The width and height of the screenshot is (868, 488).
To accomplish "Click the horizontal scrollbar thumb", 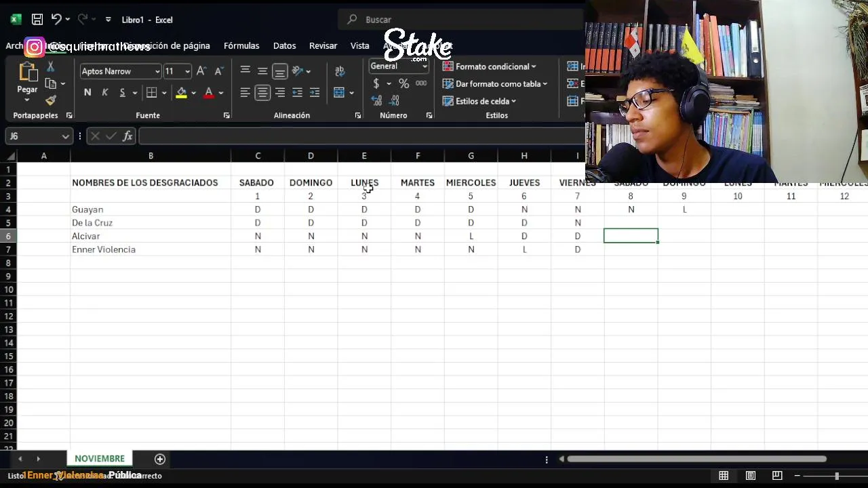I will pos(696,459).
